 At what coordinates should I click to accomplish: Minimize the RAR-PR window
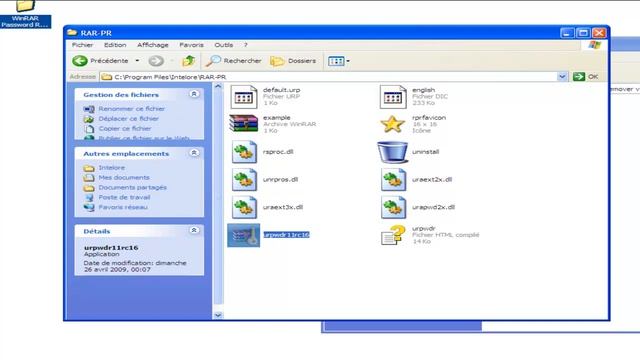click(567, 33)
